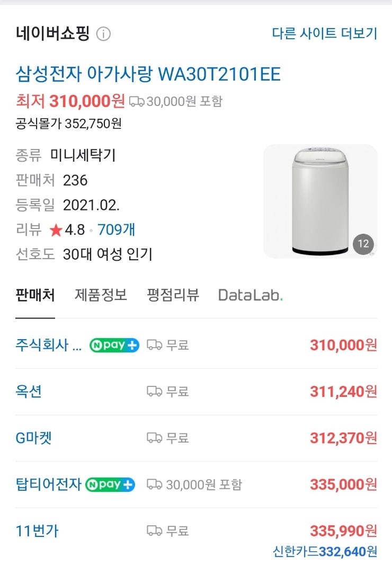Open the 주식회사 seller link
This screenshot has width=392, height=574.
(48, 345)
